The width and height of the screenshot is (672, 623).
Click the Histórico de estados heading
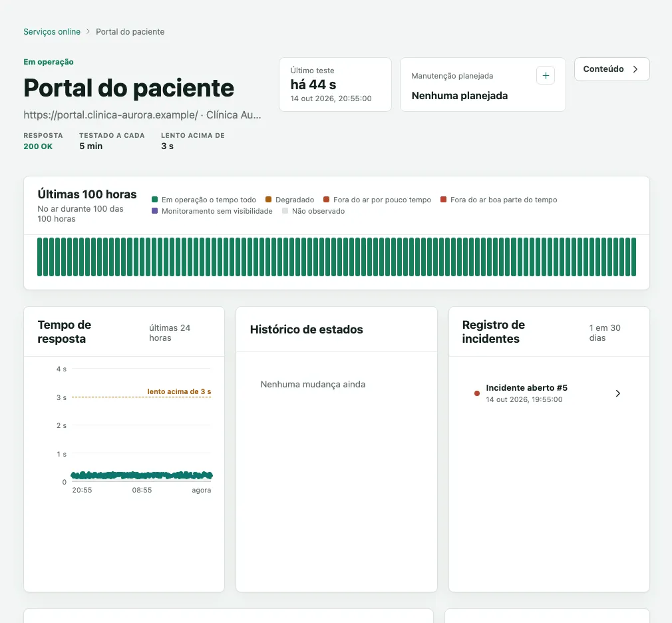(x=307, y=329)
